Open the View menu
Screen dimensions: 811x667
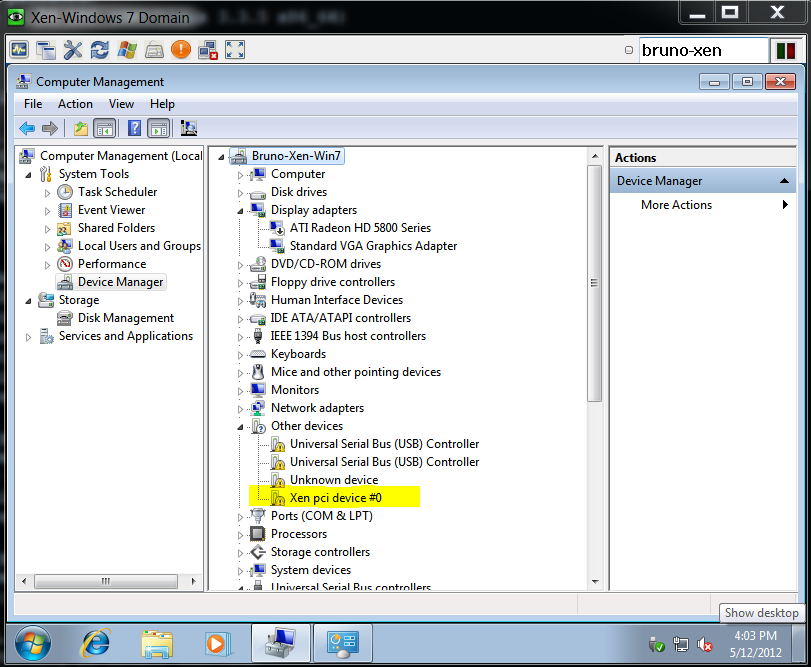click(121, 104)
